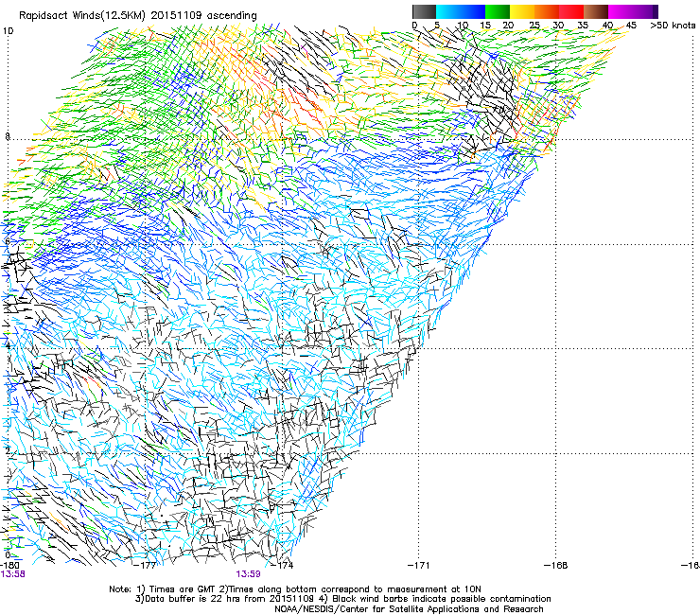This screenshot has width=700, height=615.
Task: Click the latitude label 2 on left axis
Action: point(8,451)
